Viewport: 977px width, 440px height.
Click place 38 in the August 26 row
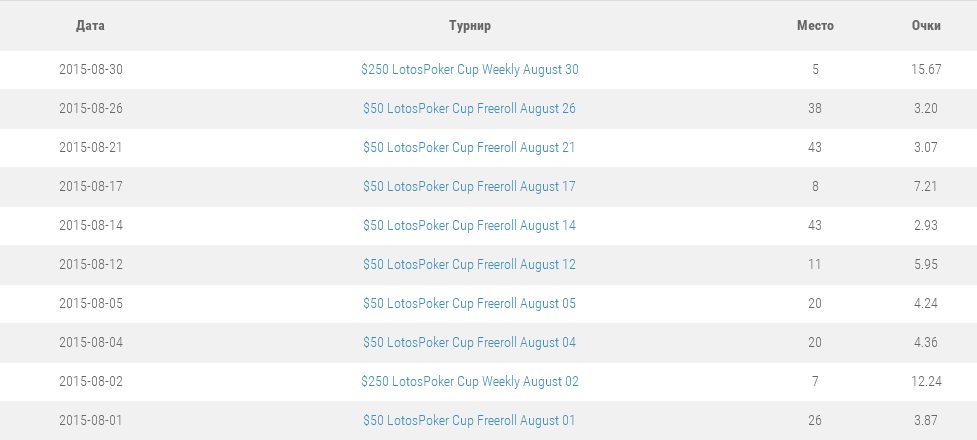(x=815, y=109)
